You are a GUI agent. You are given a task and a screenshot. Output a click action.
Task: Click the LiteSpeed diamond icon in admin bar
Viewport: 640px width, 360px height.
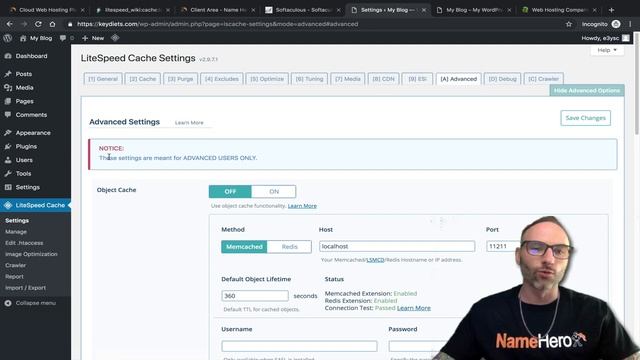click(x=115, y=38)
